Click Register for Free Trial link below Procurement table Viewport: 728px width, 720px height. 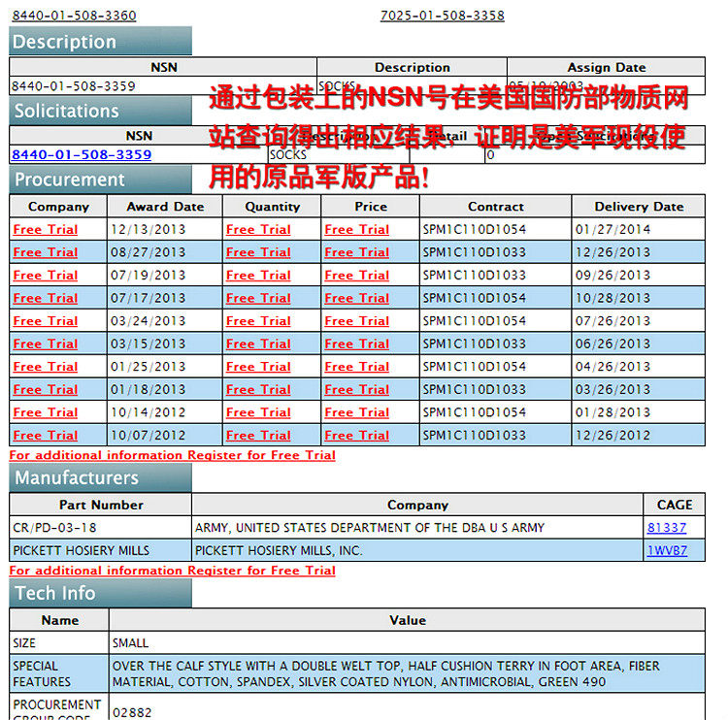click(172, 455)
